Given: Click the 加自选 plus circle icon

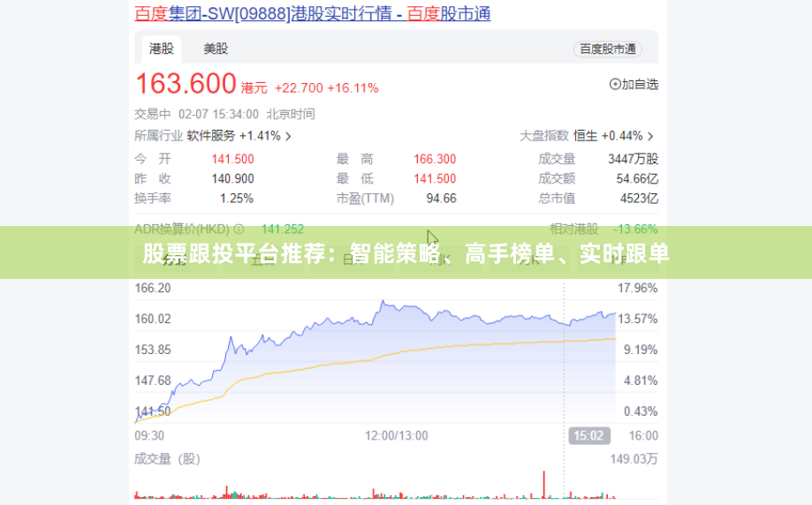Looking at the screenshot, I should point(615,85).
